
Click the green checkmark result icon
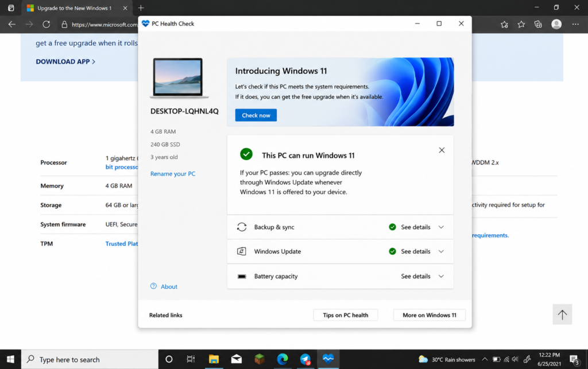coord(246,154)
